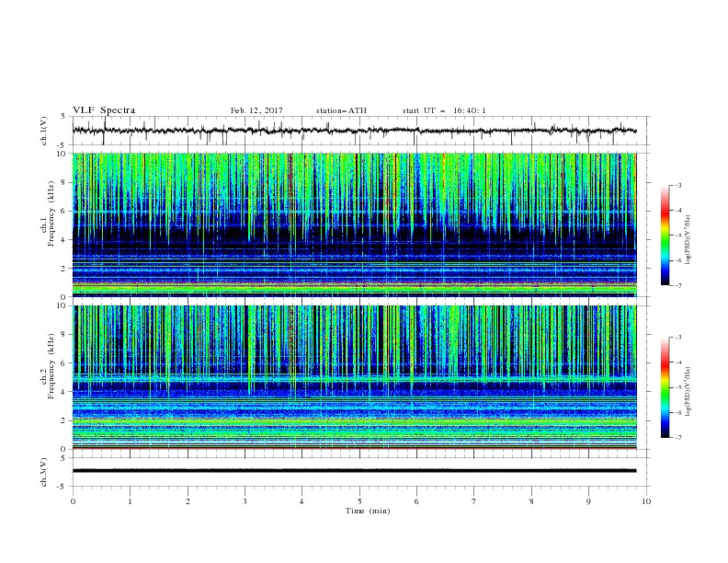Click the 'Time (min)' x-axis label
Screen dimensions: 728x563
368,511
